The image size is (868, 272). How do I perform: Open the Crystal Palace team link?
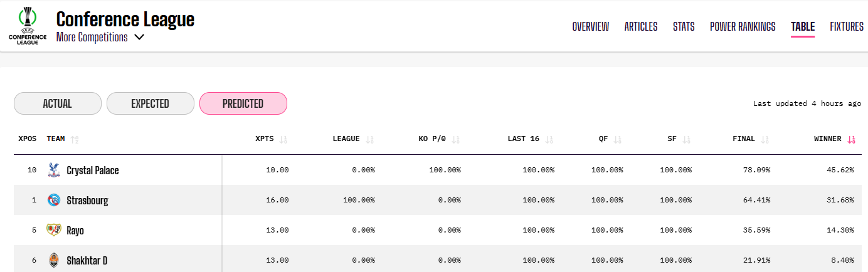(92, 170)
